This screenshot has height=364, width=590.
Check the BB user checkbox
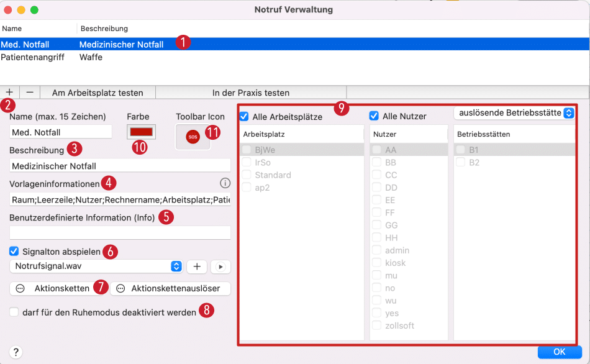tap(376, 162)
